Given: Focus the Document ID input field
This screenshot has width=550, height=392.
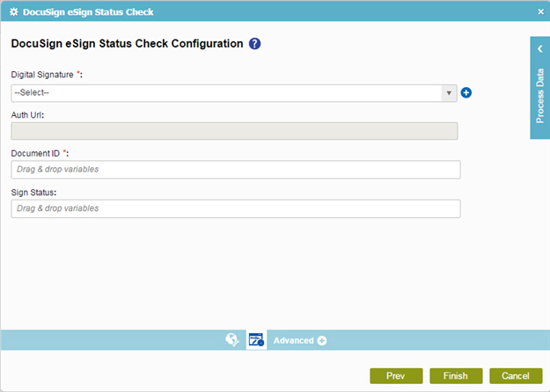Looking at the screenshot, I should click(x=236, y=170).
